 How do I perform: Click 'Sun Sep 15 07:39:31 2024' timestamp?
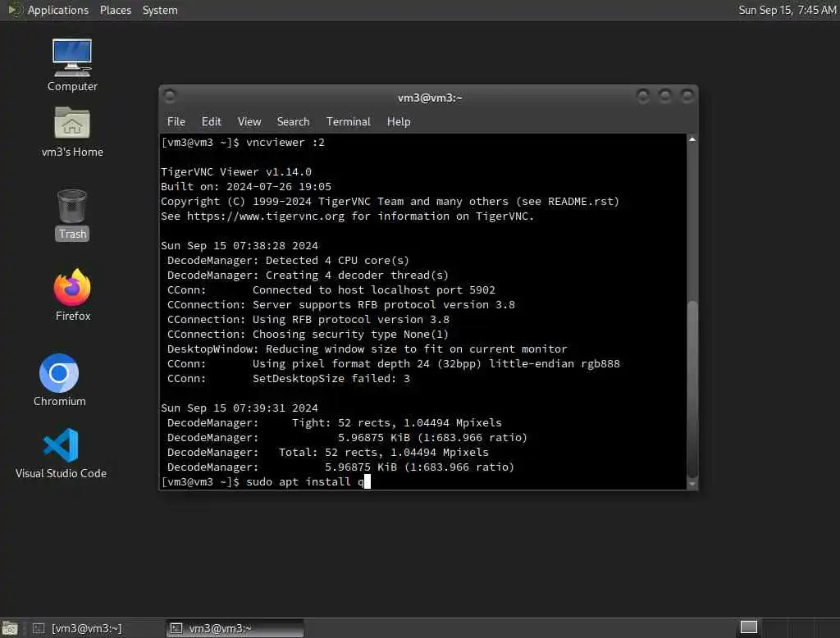(x=240, y=408)
